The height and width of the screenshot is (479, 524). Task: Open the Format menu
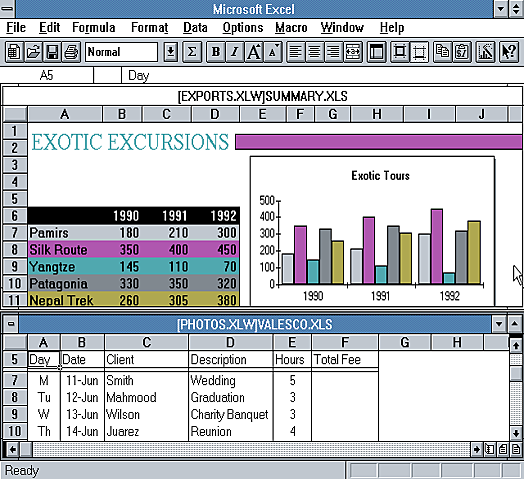click(149, 28)
